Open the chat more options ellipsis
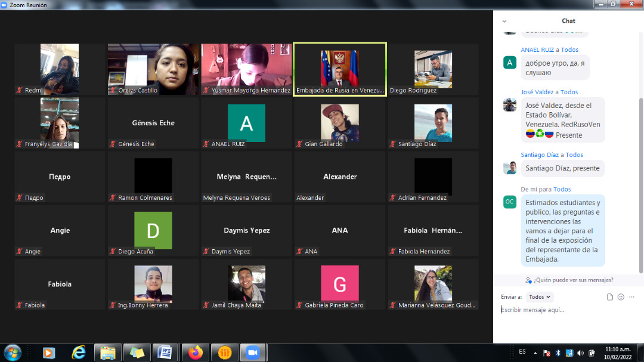This screenshot has width=644, height=362. click(x=631, y=297)
